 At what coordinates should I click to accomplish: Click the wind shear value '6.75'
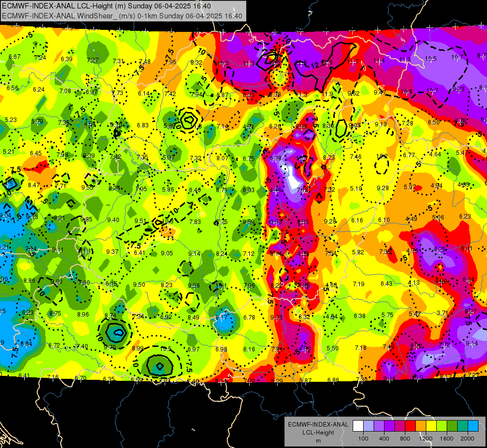tap(248, 159)
